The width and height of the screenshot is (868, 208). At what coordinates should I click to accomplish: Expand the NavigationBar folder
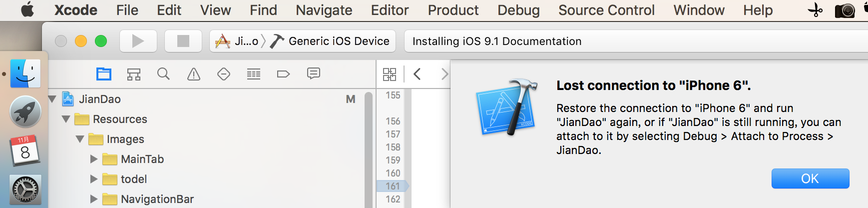click(94, 199)
